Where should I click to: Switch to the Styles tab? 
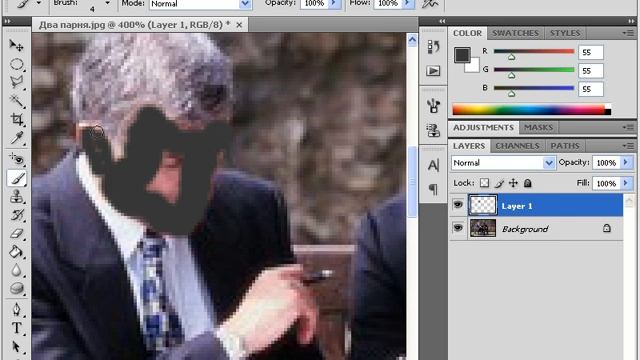(x=565, y=33)
